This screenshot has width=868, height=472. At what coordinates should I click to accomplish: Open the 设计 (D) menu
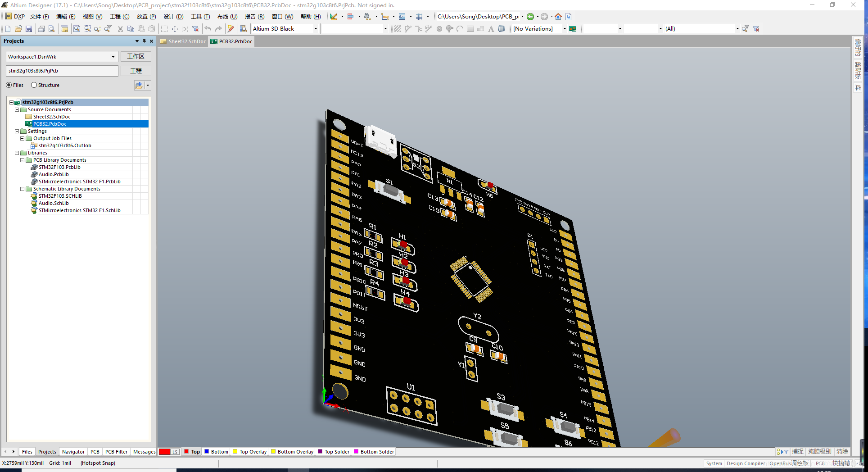[173, 17]
